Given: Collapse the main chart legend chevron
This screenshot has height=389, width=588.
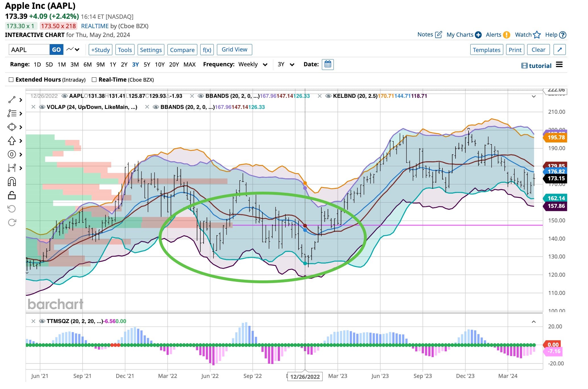Looking at the screenshot, I should pos(534,96).
